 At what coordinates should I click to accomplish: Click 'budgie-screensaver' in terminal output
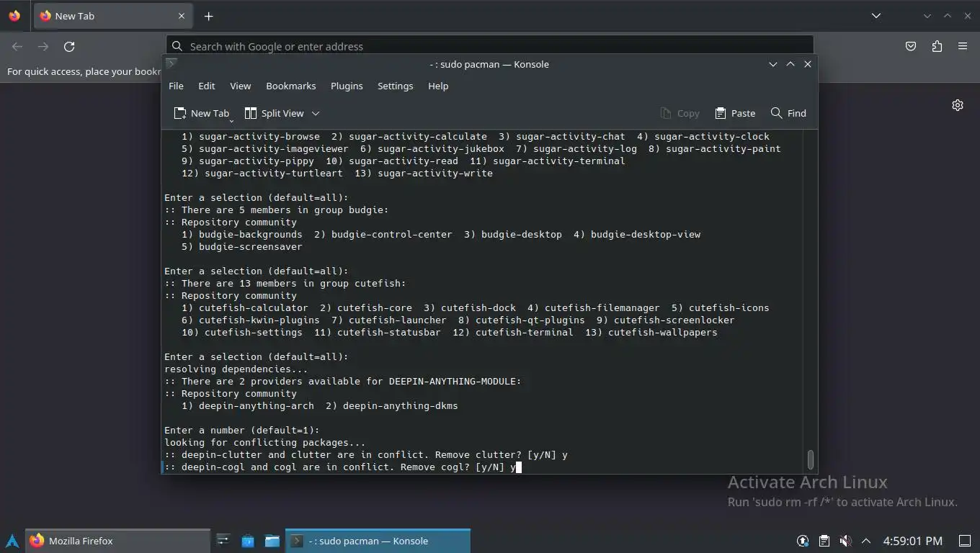[x=251, y=247]
